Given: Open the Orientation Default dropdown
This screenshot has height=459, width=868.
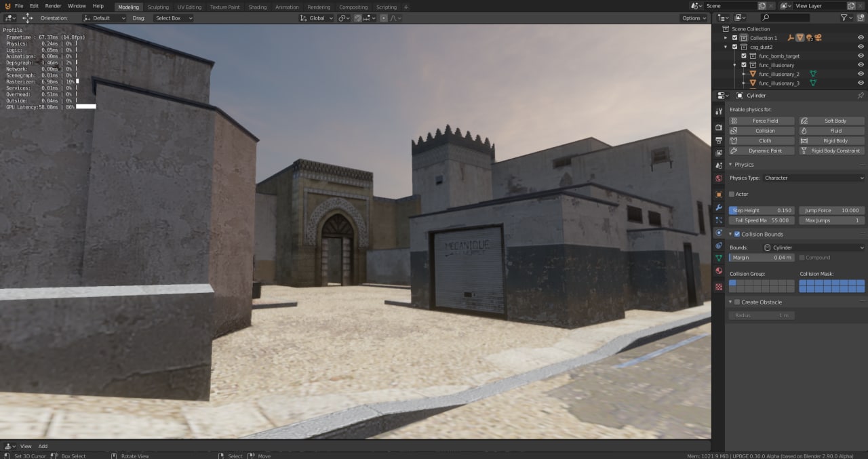Looking at the screenshot, I should (104, 18).
